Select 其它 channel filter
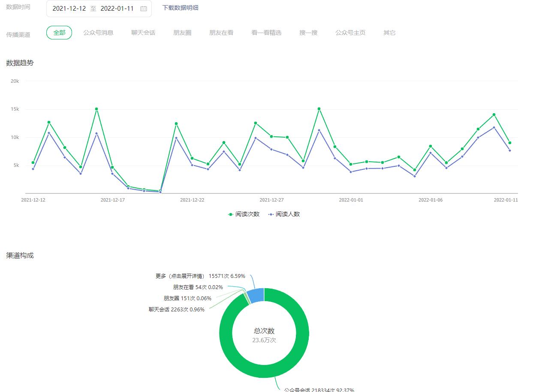Screen dimensions: 539x392 point(389,33)
